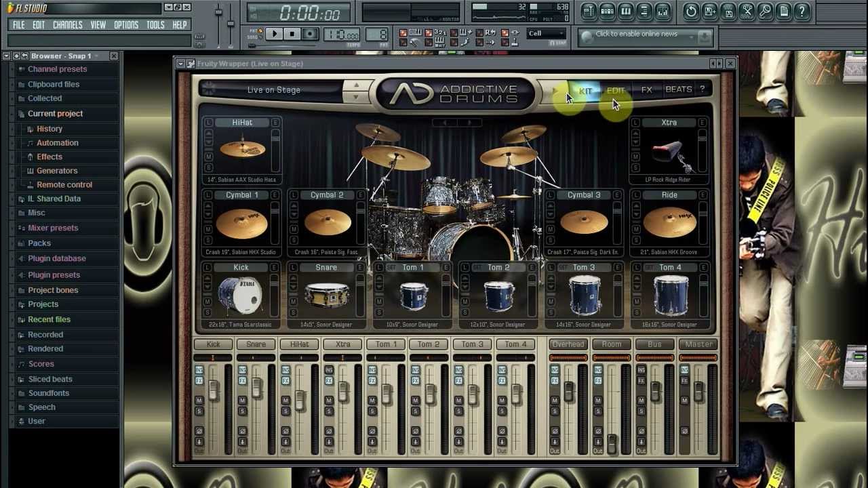
Task: Open the playlist window icon in FL toolbar
Action: click(x=589, y=12)
